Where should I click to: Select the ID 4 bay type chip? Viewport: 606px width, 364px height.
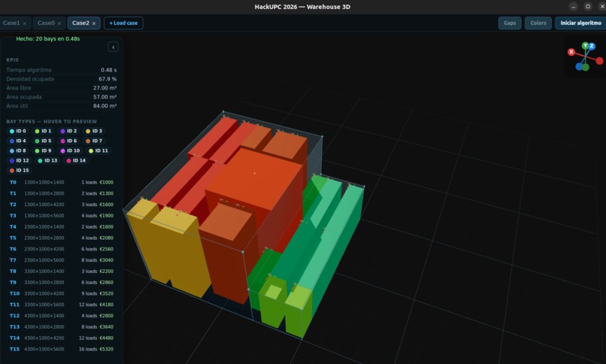coord(18,141)
